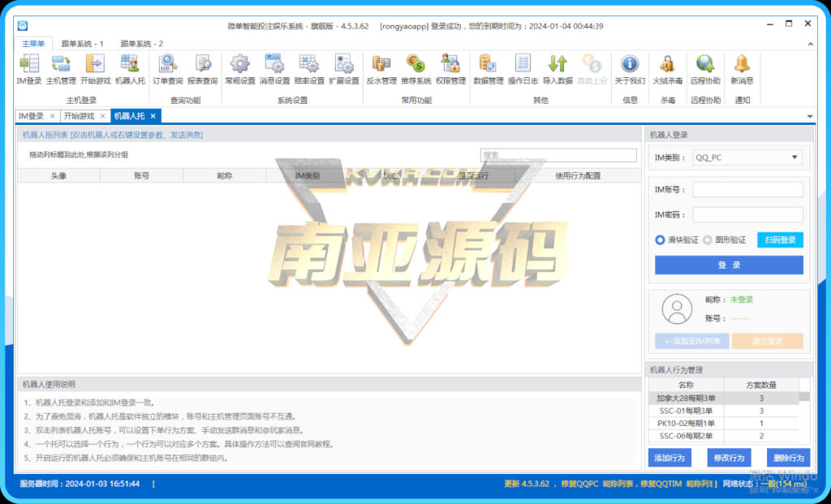Image resolution: width=831 pixels, height=504 pixels.
Task: View the 操作日志 operation log
Action: (x=523, y=70)
